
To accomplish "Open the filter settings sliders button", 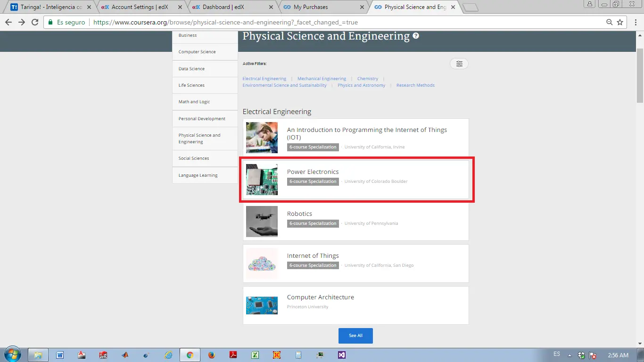I will (x=459, y=64).
